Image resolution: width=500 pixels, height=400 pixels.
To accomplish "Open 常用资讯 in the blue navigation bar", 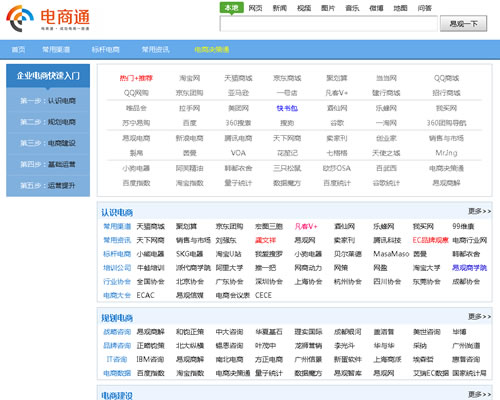I will [156, 50].
